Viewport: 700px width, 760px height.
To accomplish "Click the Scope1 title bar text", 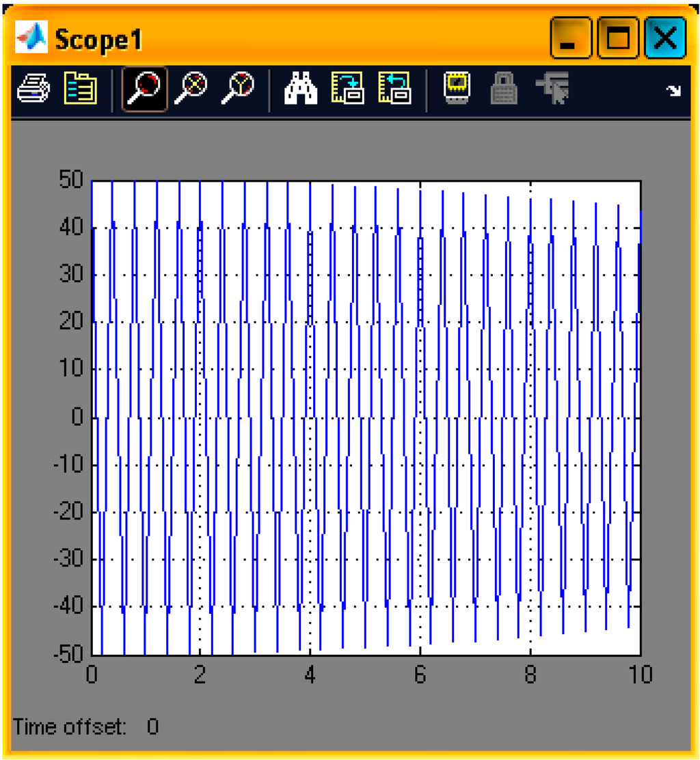I will (x=98, y=40).
